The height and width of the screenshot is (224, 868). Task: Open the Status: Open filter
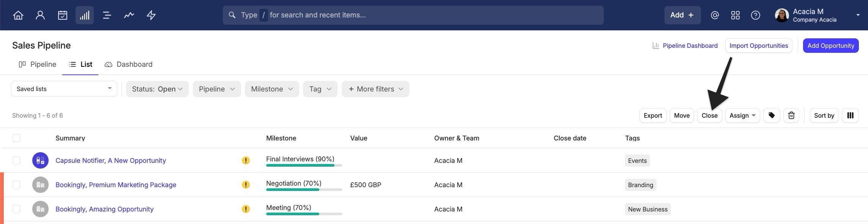click(x=157, y=89)
